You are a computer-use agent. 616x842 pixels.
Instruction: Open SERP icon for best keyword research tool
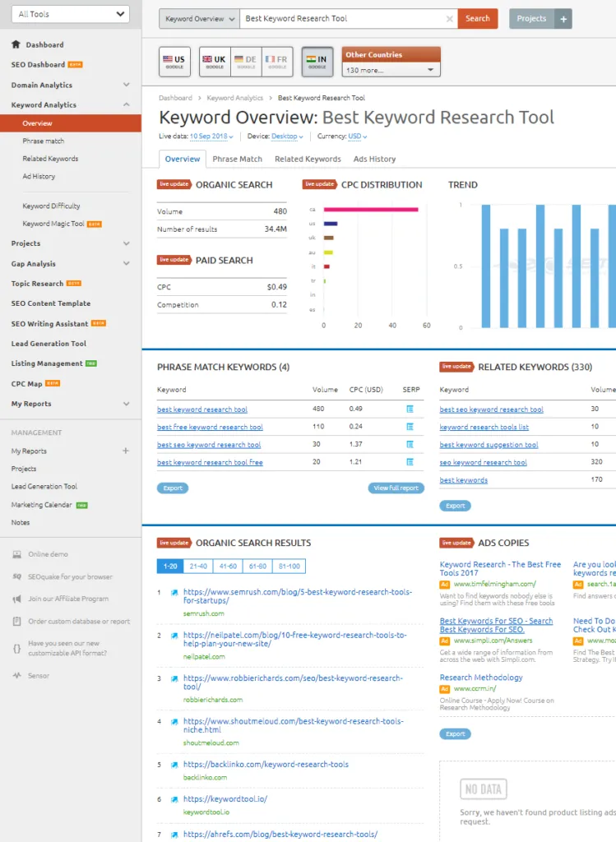click(x=410, y=409)
